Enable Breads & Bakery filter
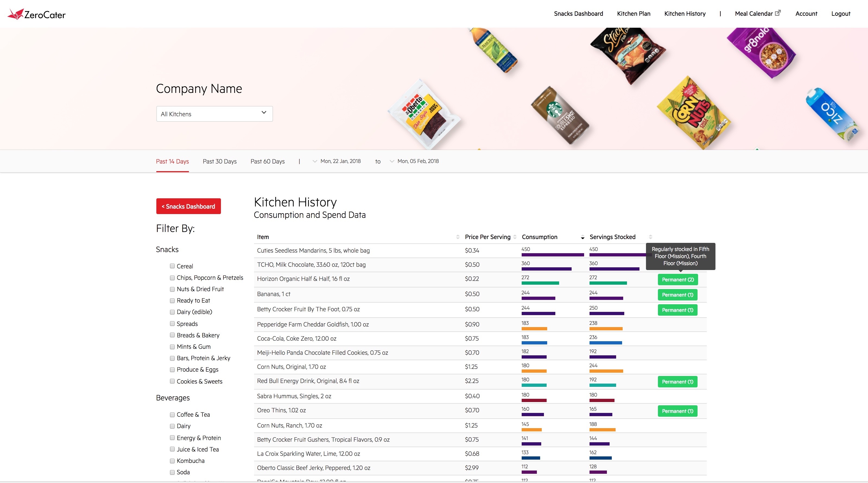The image size is (868, 483). click(x=172, y=335)
